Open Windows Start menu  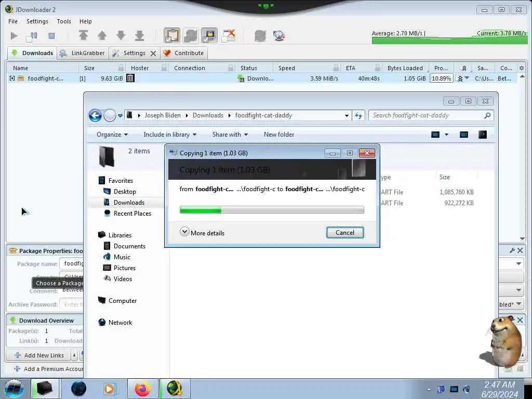[14, 389]
